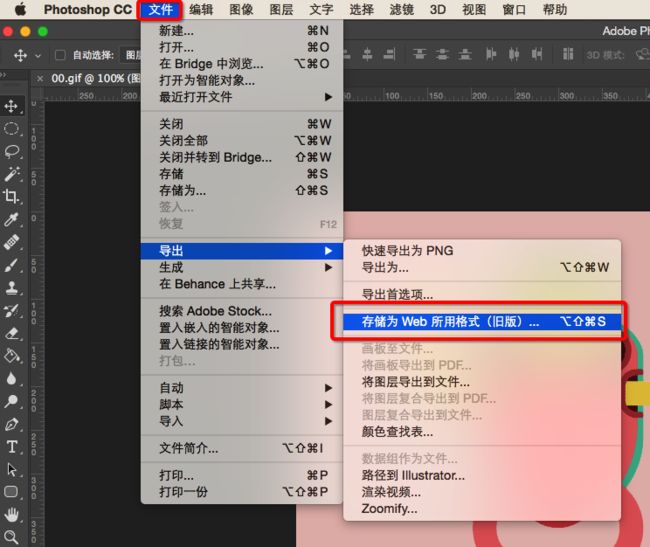The width and height of the screenshot is (650, 547).
Task: Select the Paint Bucket tool
Action: coord(11,356)
